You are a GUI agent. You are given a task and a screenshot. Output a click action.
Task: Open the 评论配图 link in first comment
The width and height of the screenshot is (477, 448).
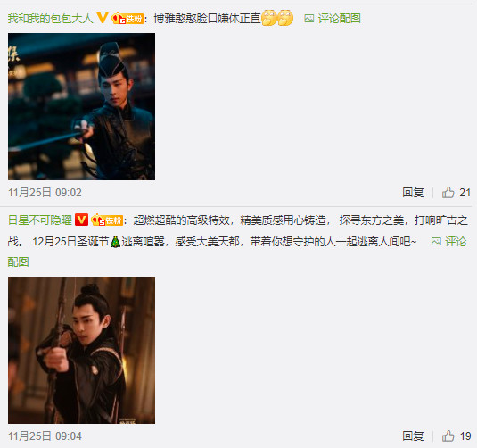coord(339,19)
